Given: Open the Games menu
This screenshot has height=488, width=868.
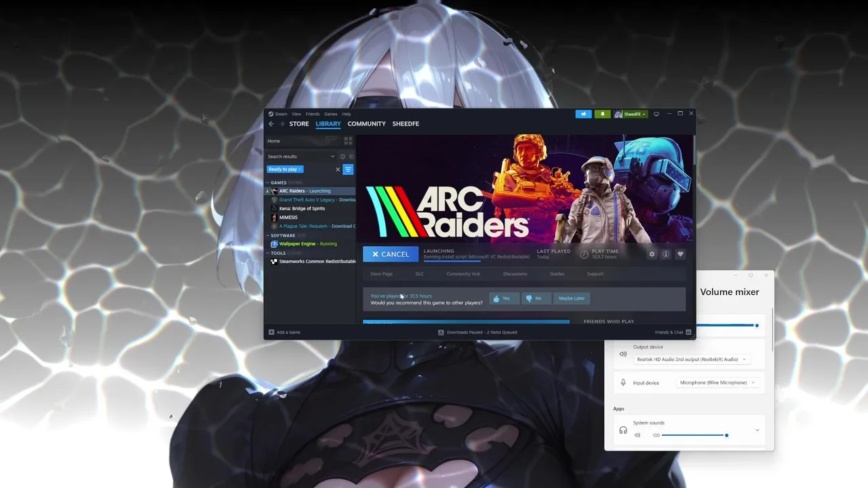Looking at the screenshot, I should pos(331,114).
